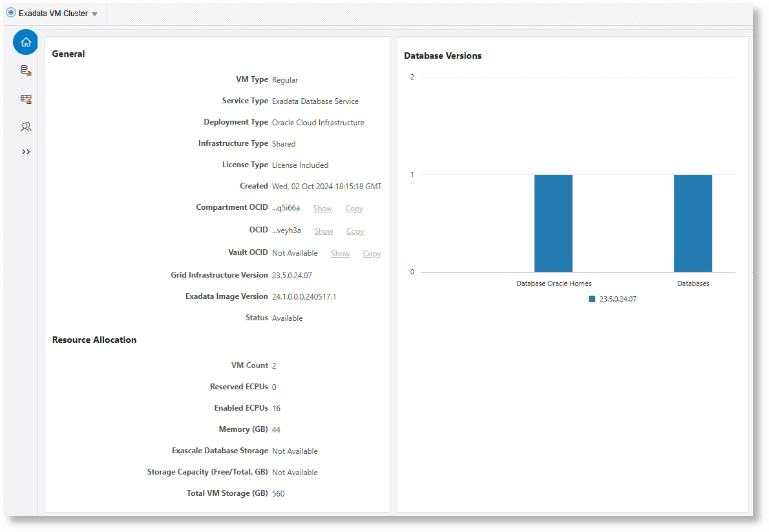Click License Type value License Included

click(300, 165)
